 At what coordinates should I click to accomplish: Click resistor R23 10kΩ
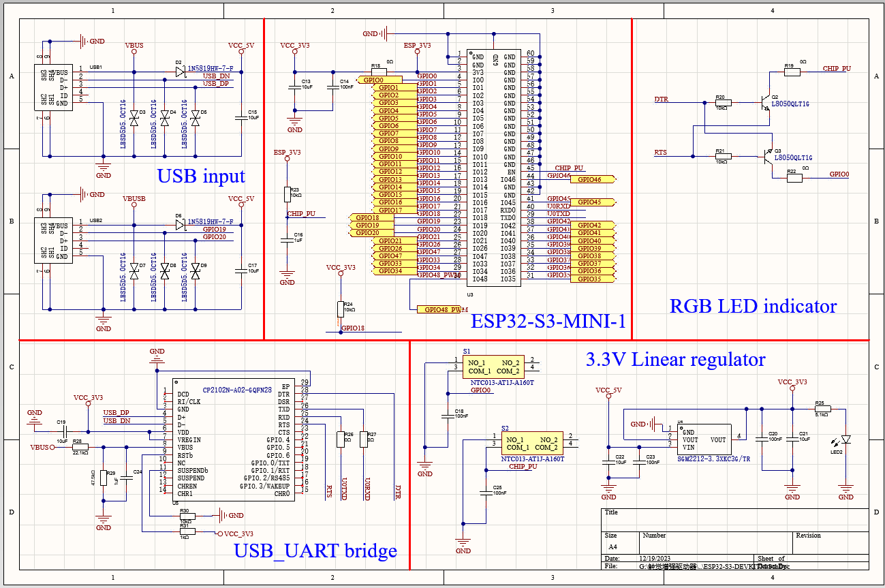(x=287, y=194)
